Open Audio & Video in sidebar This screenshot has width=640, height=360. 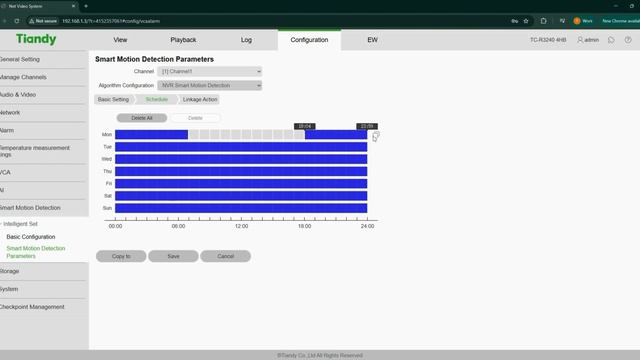click(x=18, y=94)
